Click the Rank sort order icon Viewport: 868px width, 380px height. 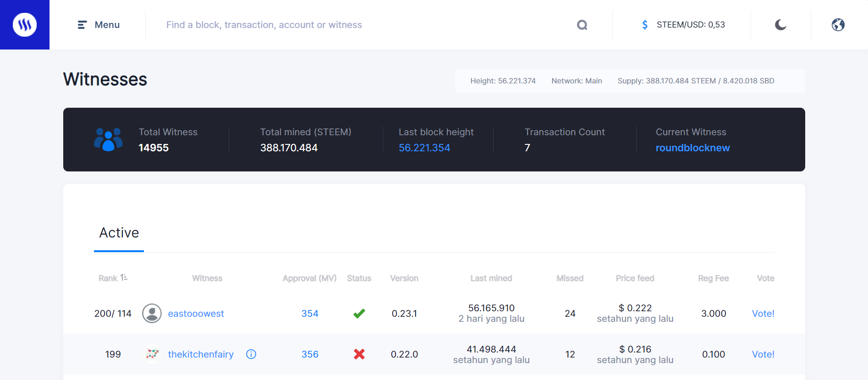click(124, 278)
